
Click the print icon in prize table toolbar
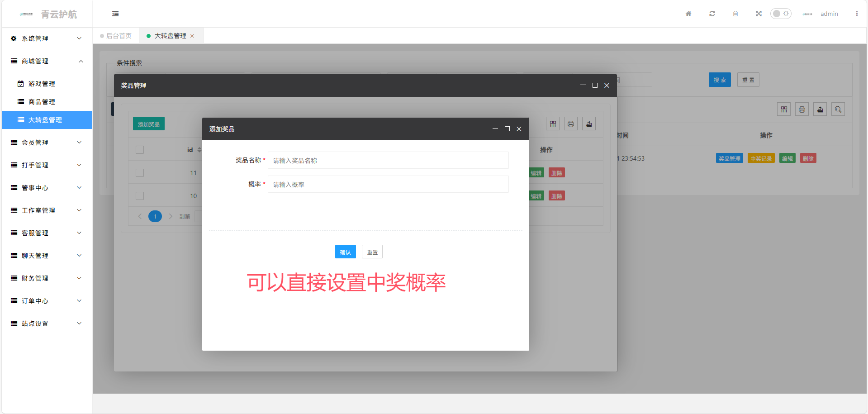[x=571, y=124]
